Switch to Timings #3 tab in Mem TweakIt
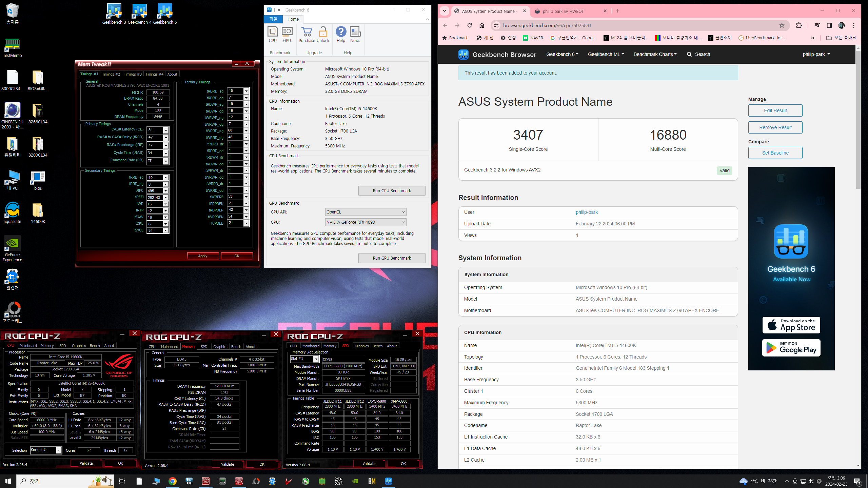The height and width of the screenshot is (488, 868). click(x=133, y=74)
